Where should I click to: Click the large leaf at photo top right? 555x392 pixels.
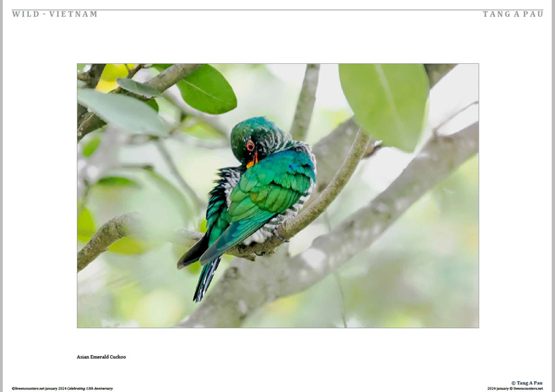384,104
